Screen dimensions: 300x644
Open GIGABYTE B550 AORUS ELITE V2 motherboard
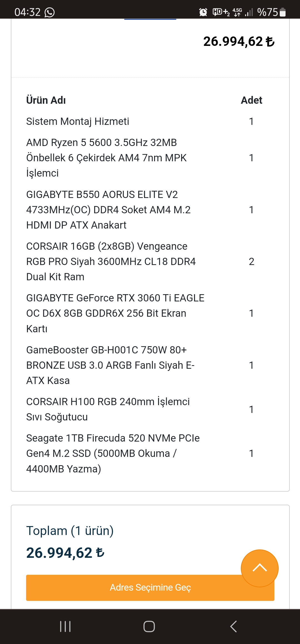point(108,210)
